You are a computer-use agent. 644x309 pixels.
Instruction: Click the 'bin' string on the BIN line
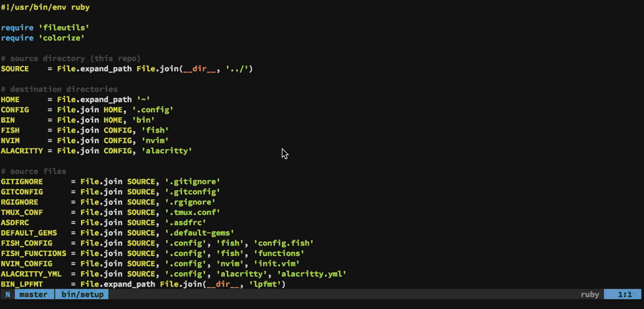[x=143, y=120]
